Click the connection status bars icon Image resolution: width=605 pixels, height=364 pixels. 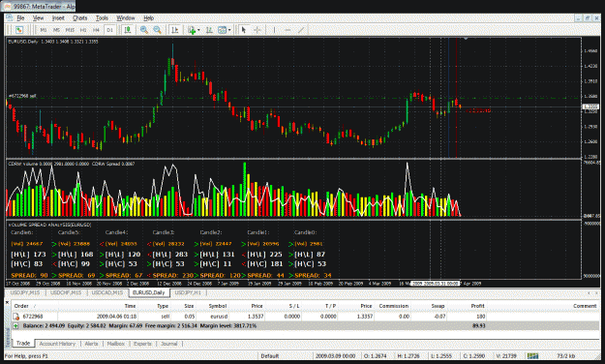click(532, 356)
